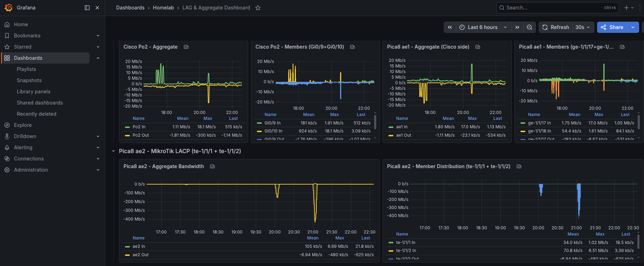Toggle the Po2 In legend series
The height and width of the screenshot is (266, 644).
[139, 127]
